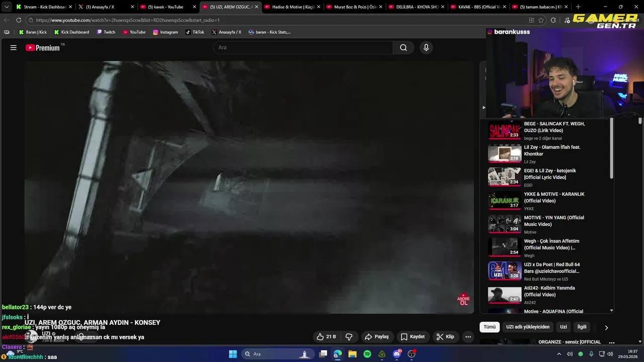Play YKKE & MOTIVE - KARANLIK title
Viewport: 644px width, 362px height.
(x=554, y=198)
